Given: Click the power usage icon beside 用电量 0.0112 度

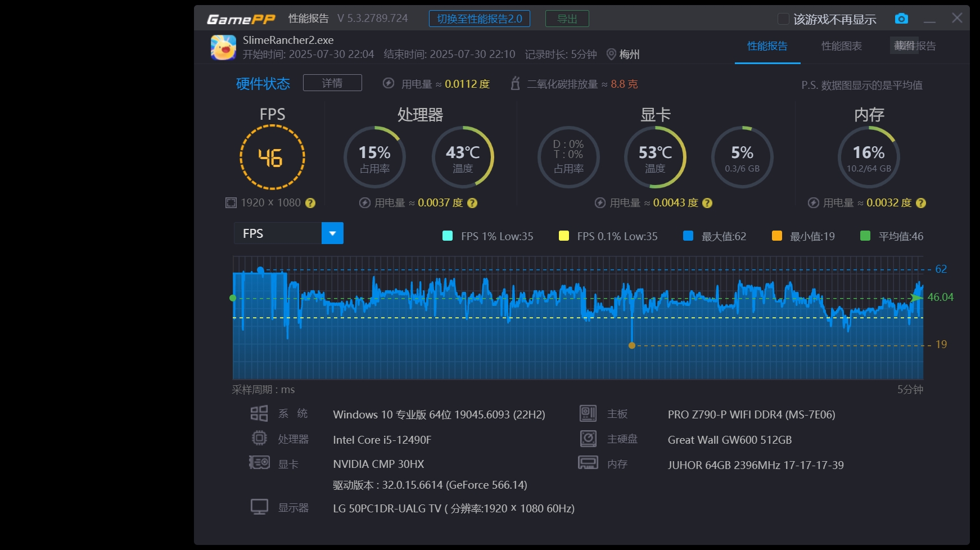Looking at the screenshot, I should 388,83.
